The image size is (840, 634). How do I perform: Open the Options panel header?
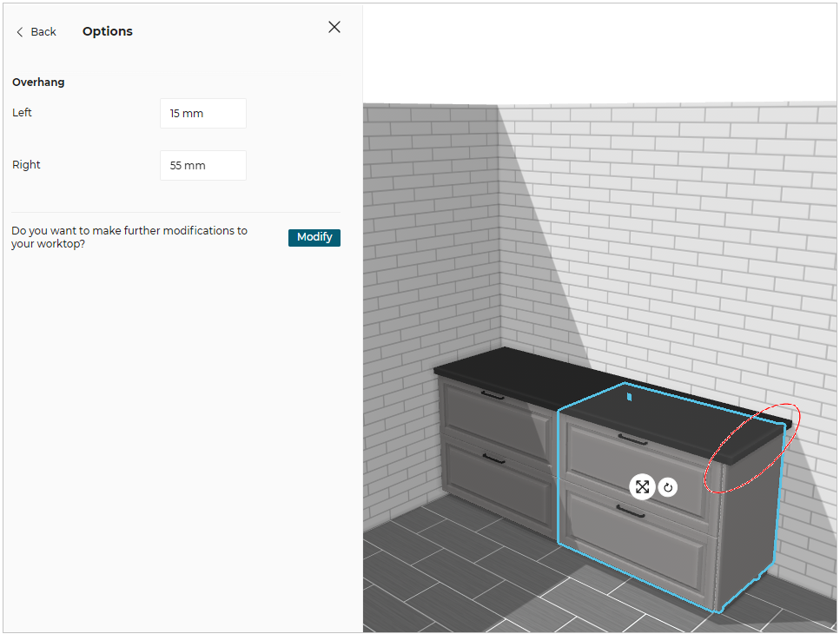click(107, 30)
